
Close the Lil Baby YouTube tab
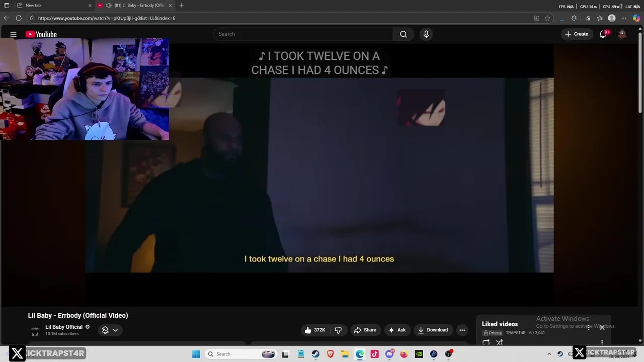click(170, 6)
